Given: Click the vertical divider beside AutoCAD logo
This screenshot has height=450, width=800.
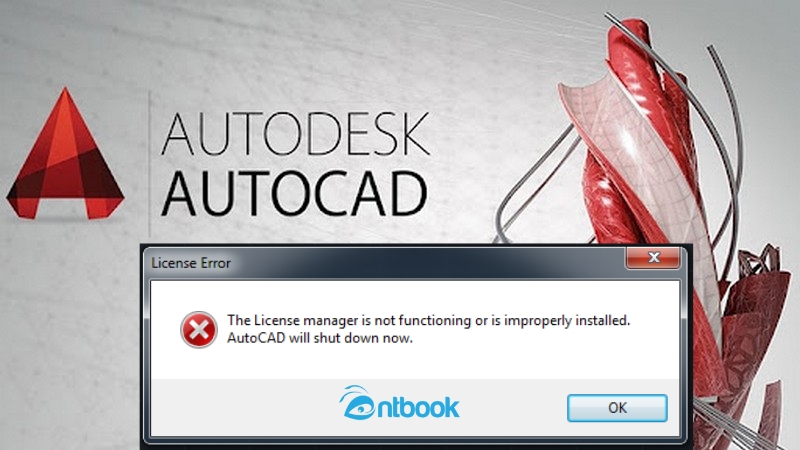Looking at the screenshot, I should tap(149, 163).
